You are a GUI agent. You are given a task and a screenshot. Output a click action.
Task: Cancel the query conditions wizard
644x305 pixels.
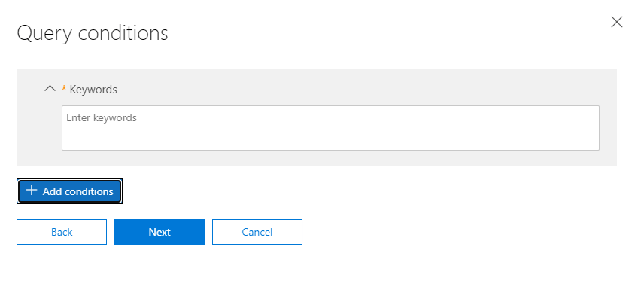click(257, 232)
